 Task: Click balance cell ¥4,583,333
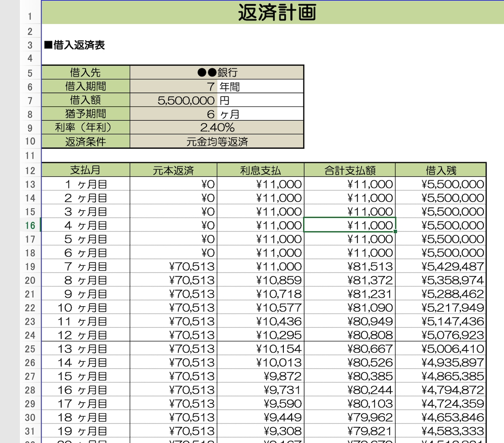coord(441,431)
